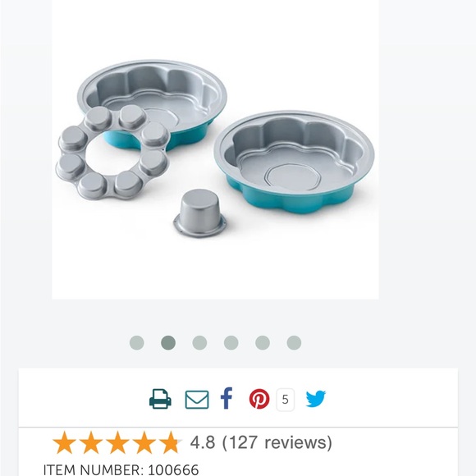The height and width of the screenshot is (476, 476).
Task: Show the sixth product image dot
Action: (x=294, y=343)
